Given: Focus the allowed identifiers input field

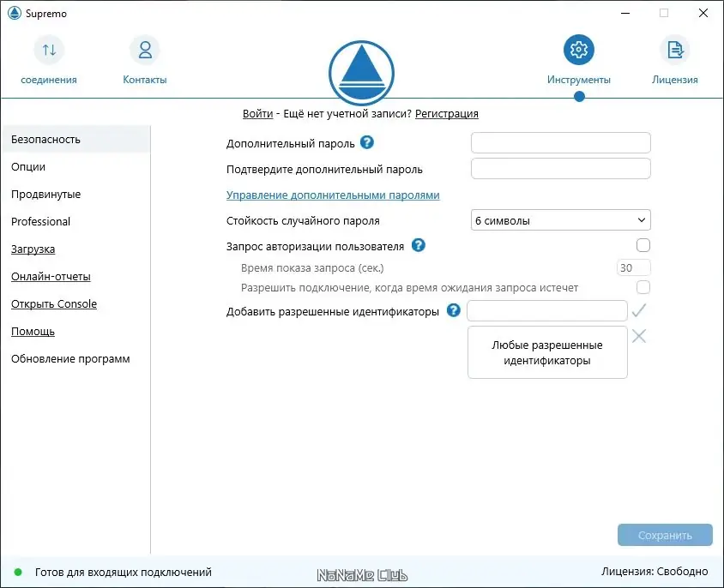Looking at the screenshot, I should [x=547, y=310].
